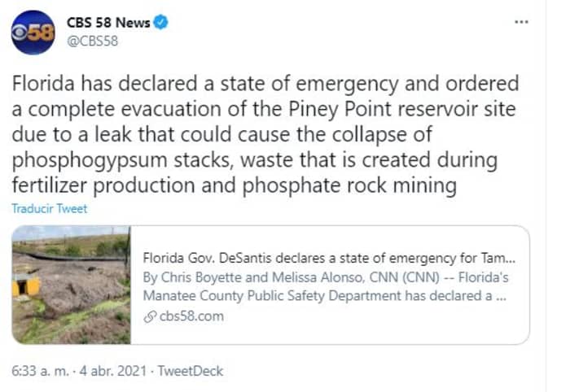Viewport: 570px width, 392px height.
Task: Click the Traducir Tweet link
Action: pyautogui.click(x=49, y=209)
